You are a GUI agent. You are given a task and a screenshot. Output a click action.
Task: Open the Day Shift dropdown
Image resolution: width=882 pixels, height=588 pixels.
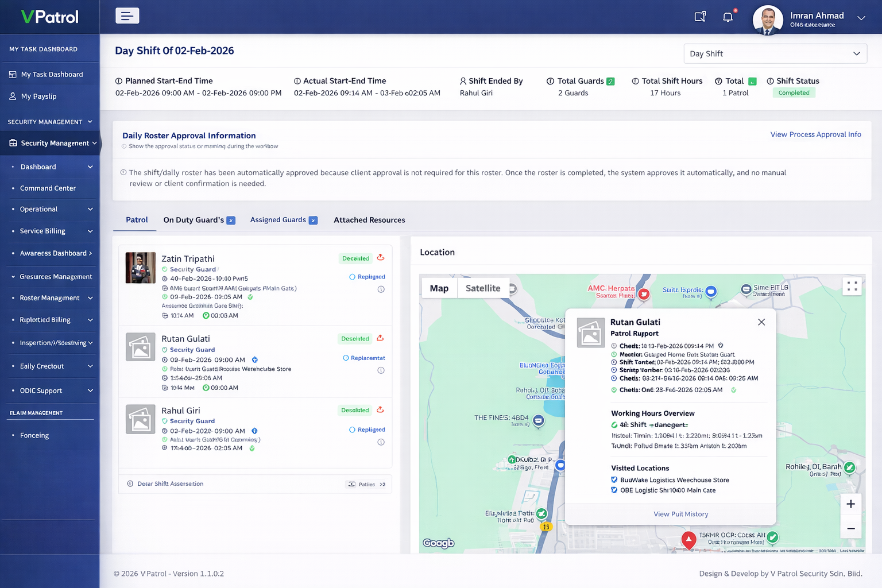[775, 53]
